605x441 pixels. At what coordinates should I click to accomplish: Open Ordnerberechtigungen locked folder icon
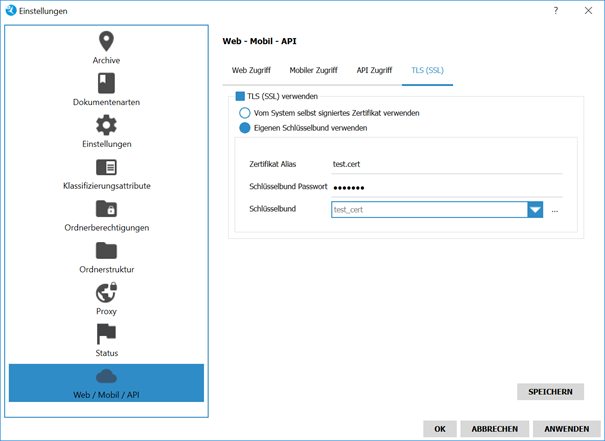click(106, 209)
